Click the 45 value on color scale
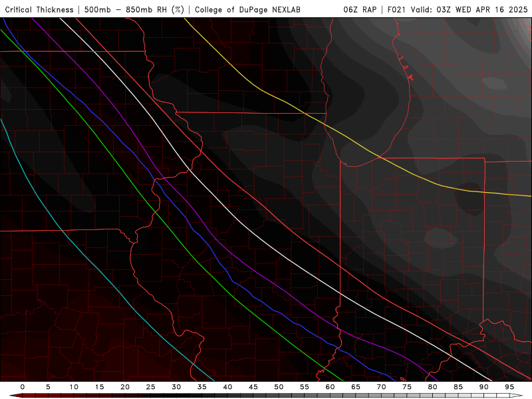Screen dimensions: 532x399 253,387
